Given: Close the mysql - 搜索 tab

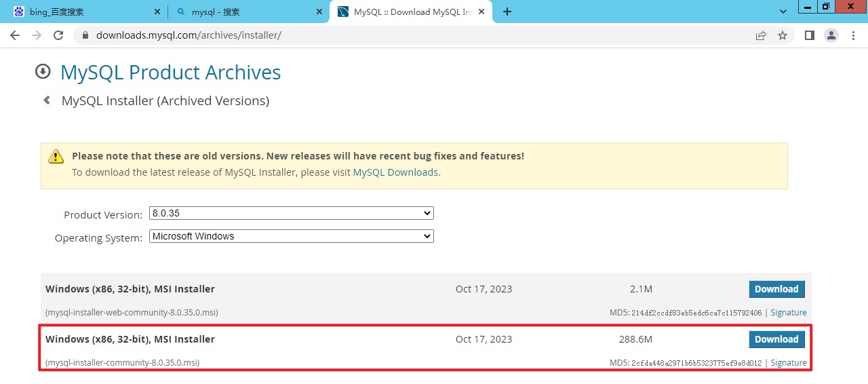Looking at the screenshot, I should (x=320, y=12).
